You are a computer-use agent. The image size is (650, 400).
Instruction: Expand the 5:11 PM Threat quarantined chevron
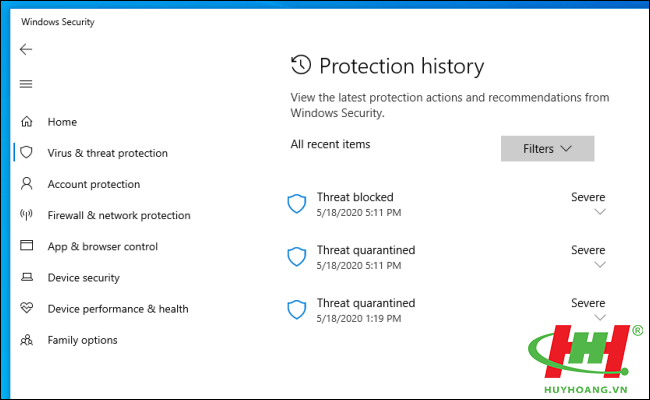tap(600, 264)
